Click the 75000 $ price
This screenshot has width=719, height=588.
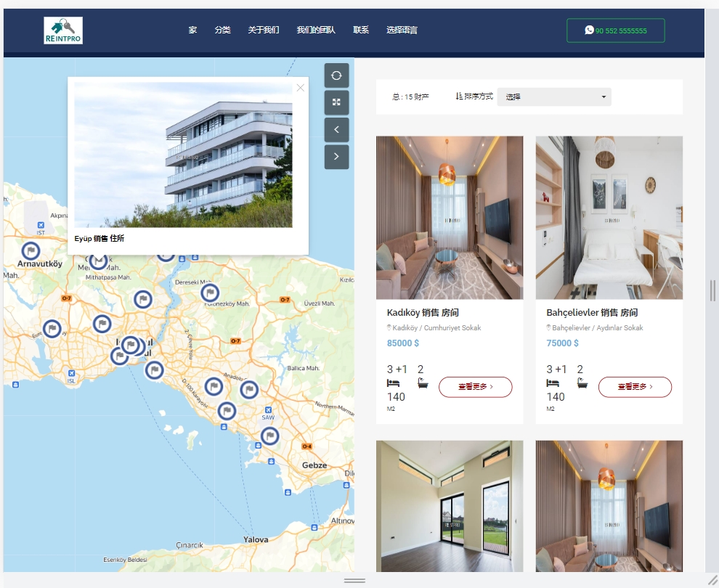pyautogui.click(x=562, y=343)
